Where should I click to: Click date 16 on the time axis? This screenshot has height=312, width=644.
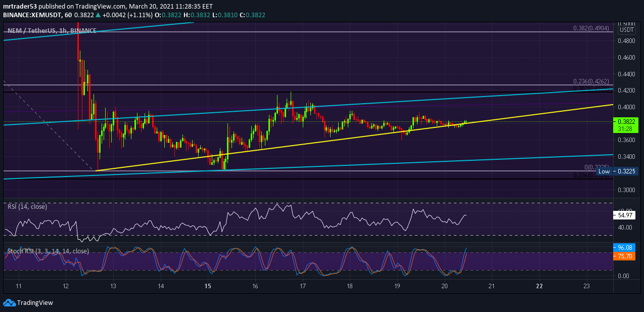(255, 286)
